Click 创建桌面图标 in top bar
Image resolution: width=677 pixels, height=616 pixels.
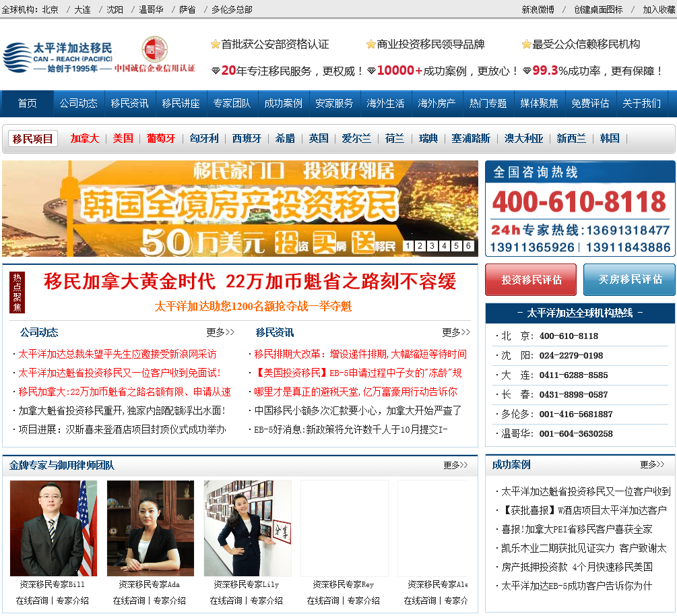[598, 9]
